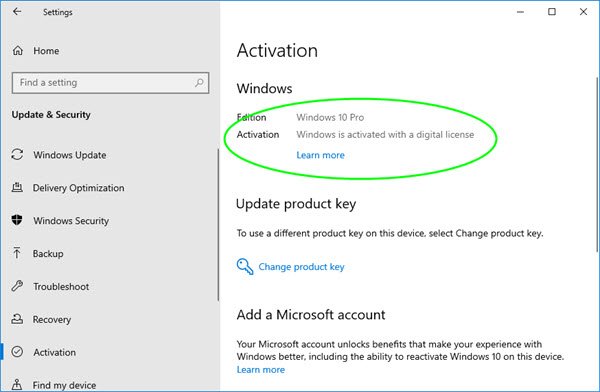Click the Home house icon
The height and width of the screenshot is (392, 600).
point(18,51)
